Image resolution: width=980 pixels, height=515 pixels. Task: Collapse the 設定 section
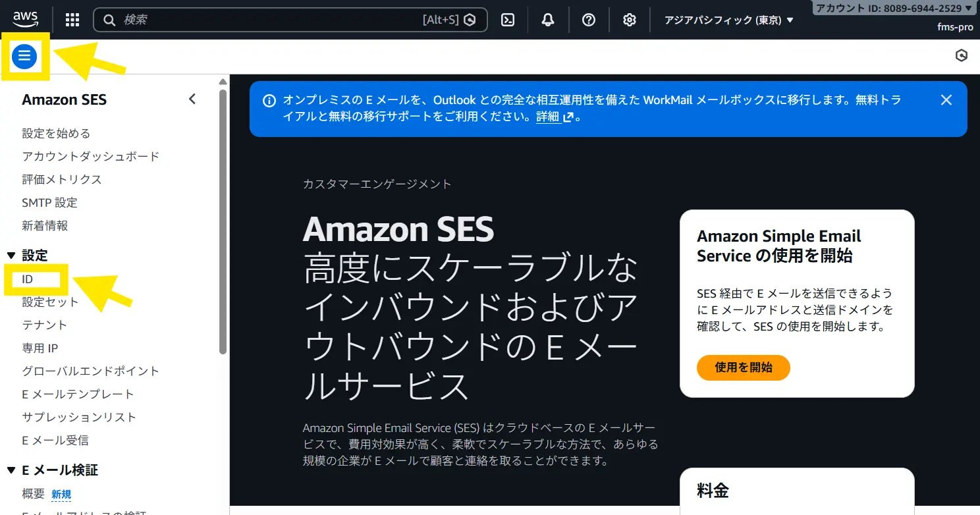11,256
